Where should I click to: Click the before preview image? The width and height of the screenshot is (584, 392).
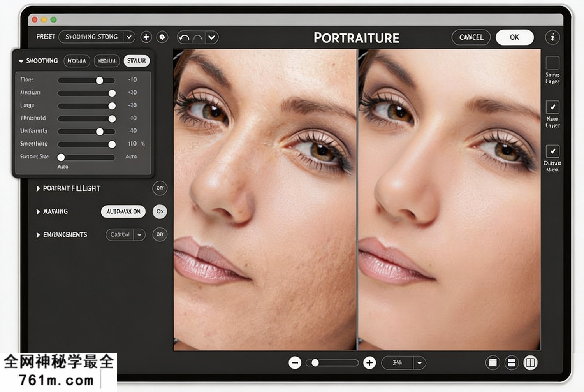tap(265, 200)
